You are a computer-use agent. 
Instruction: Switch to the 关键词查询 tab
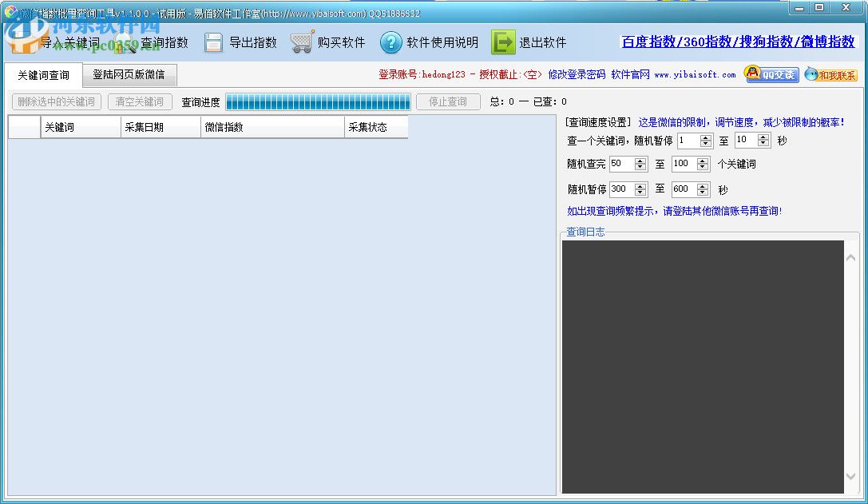43,75
